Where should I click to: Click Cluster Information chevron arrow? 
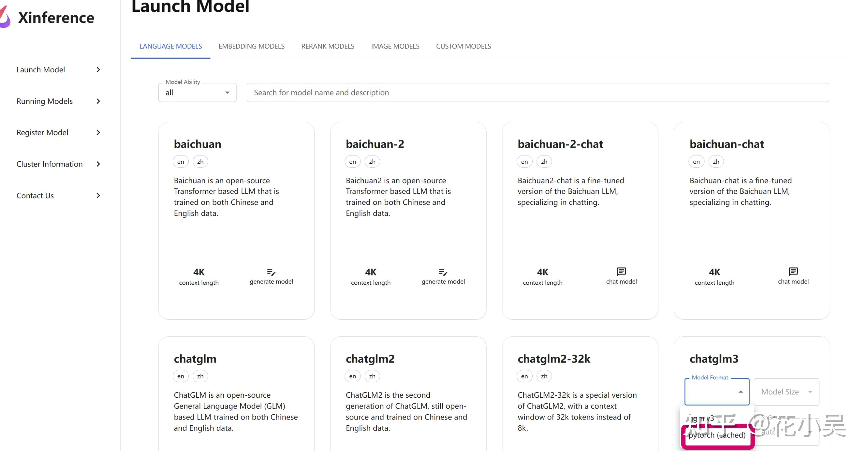pos(98,164)
